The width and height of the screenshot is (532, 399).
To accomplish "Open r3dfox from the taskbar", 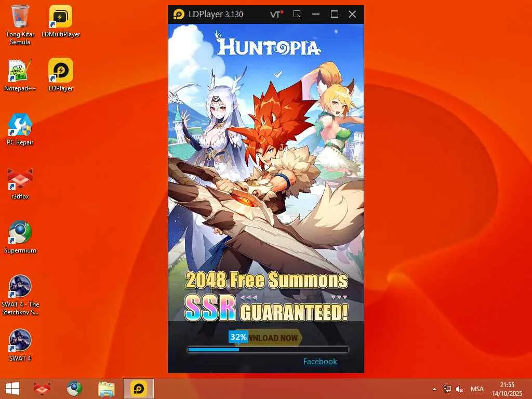I will click(x=42, y=389).
